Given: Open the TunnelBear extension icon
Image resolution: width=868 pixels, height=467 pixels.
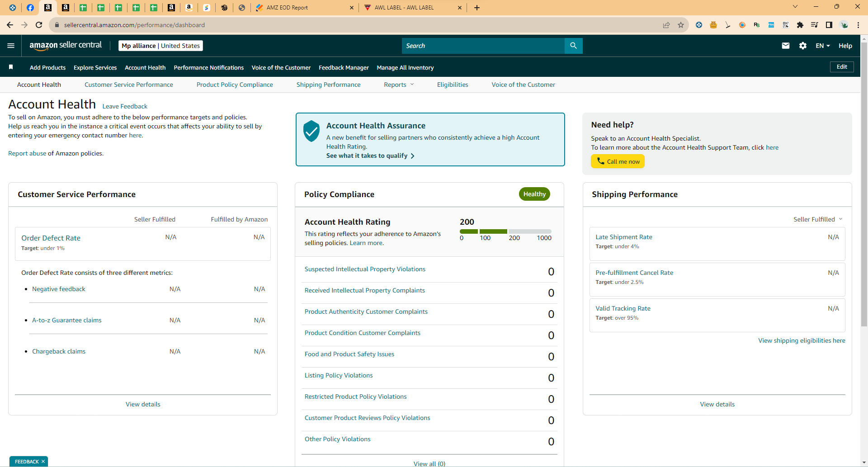Looking at the screenshot, I should pos(713,25).
